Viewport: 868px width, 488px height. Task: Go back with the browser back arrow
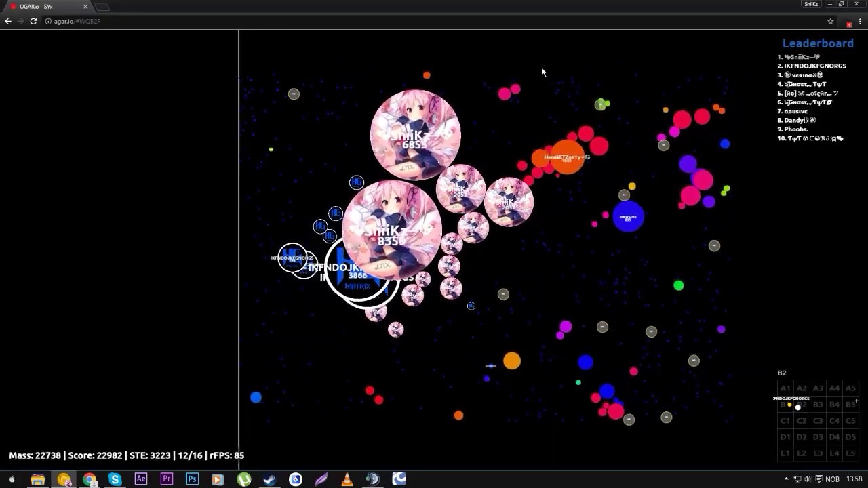click(x=8, y=21)
